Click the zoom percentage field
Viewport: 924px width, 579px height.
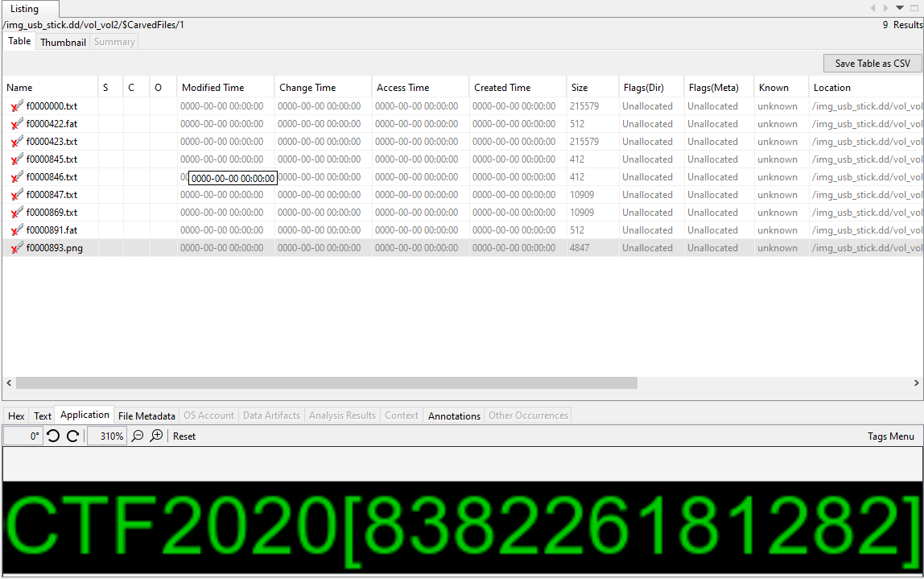(x=106, y=436)
